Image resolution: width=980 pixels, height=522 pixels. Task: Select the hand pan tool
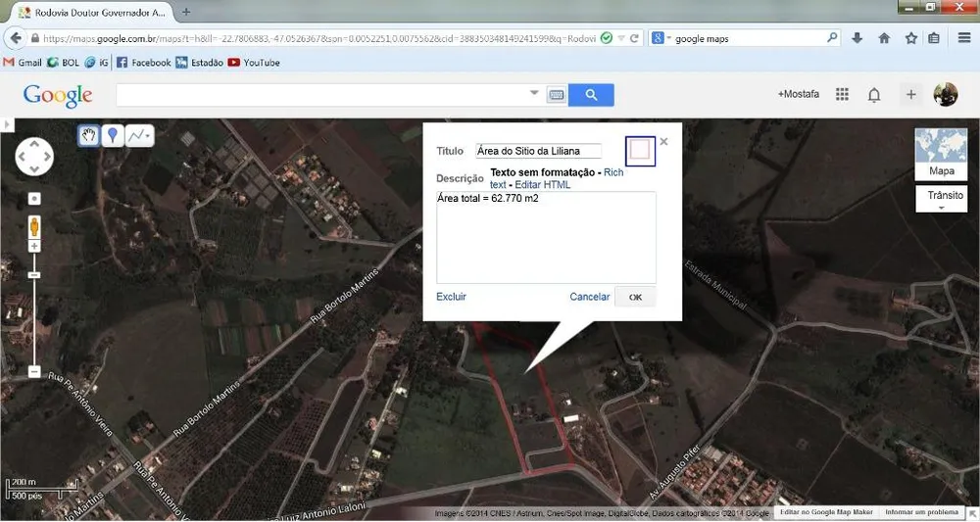89,135
